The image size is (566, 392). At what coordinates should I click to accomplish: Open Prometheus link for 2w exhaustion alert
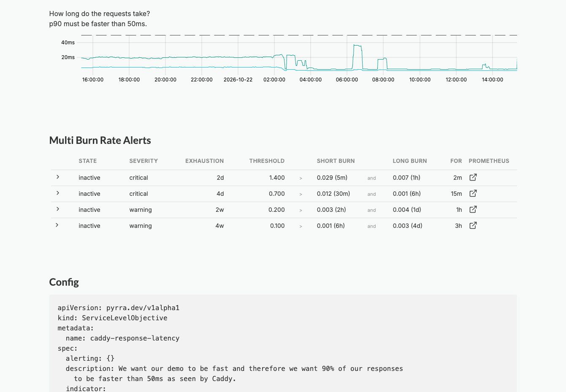tap(473, 210)
